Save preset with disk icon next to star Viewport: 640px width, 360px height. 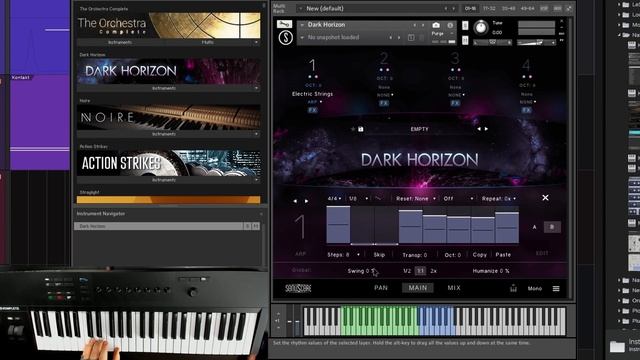tap(361, 129)
